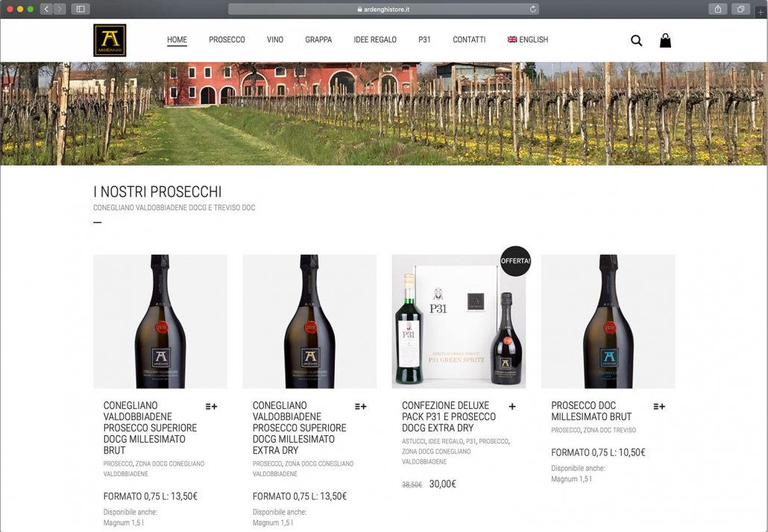
Task: Open the Prosecco menu item
Action: pos(227,39)
